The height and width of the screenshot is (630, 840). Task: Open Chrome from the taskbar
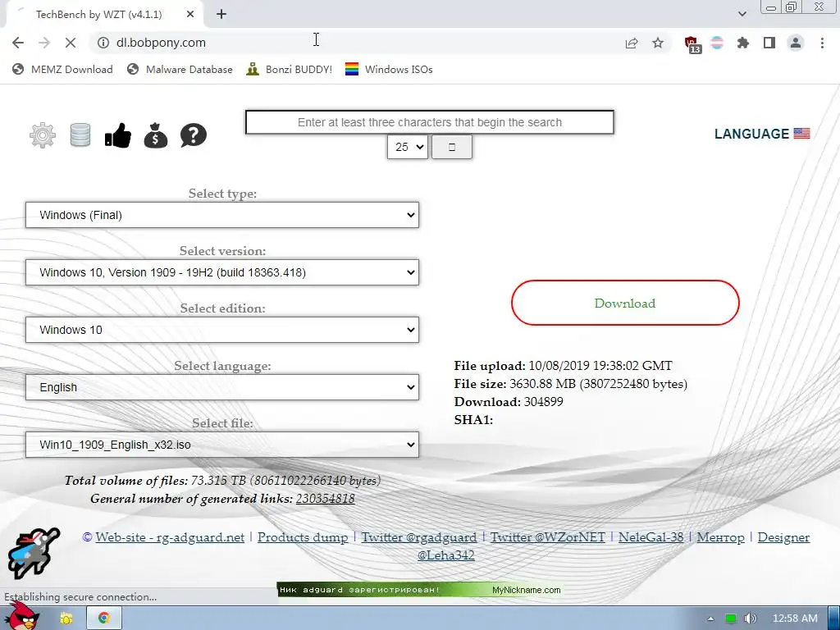(104, 619)
